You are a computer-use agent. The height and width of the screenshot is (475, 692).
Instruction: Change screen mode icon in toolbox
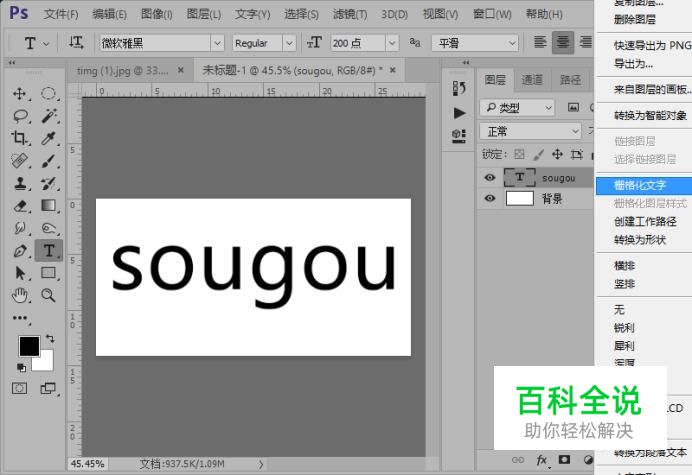tap(48, 388)
